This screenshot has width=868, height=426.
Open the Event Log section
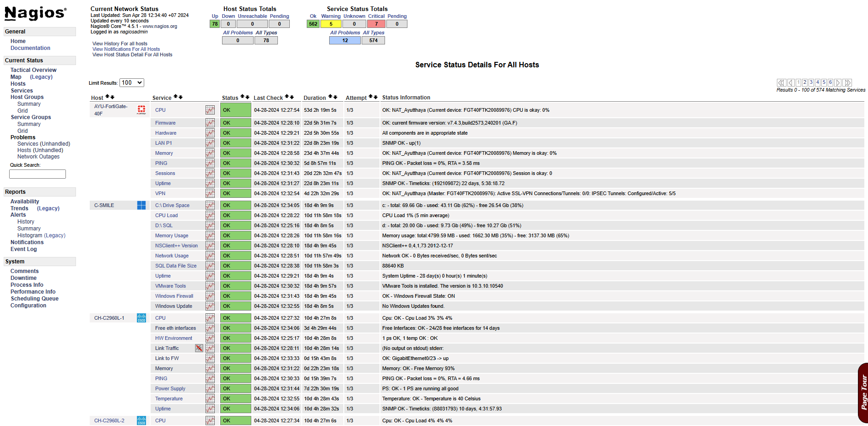(x=23, y=249)
